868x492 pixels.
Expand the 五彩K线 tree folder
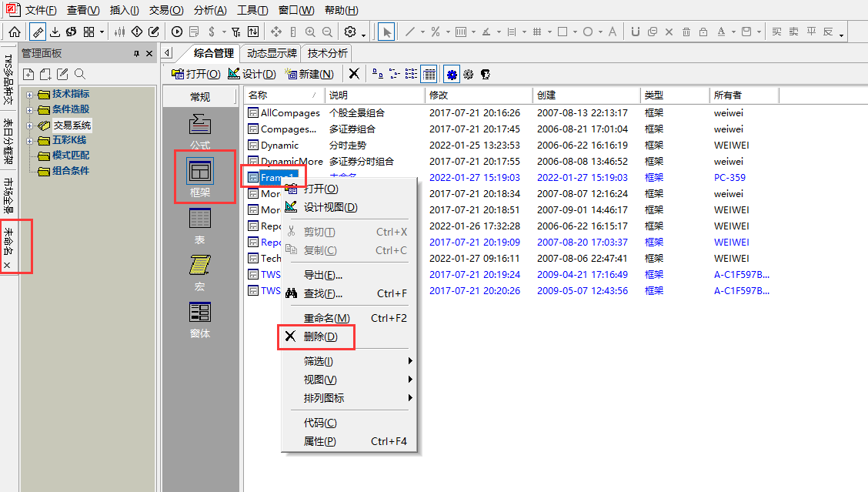click(x=30, y=141)
